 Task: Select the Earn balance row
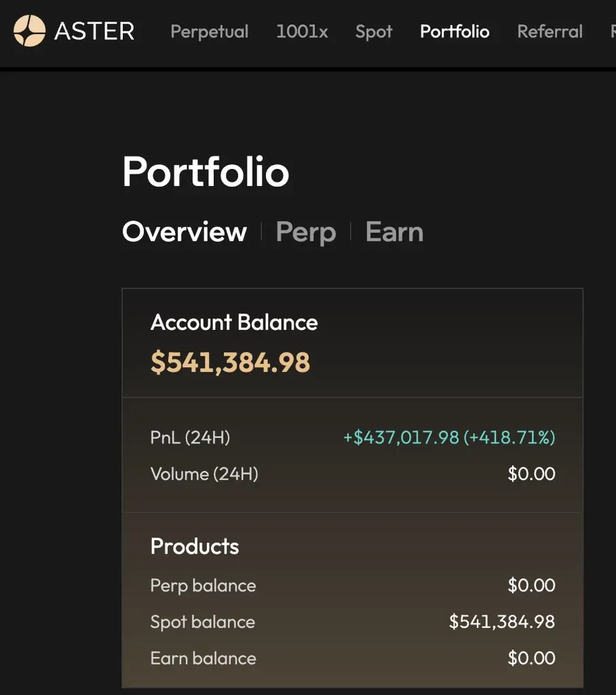[x=353, y=658]
